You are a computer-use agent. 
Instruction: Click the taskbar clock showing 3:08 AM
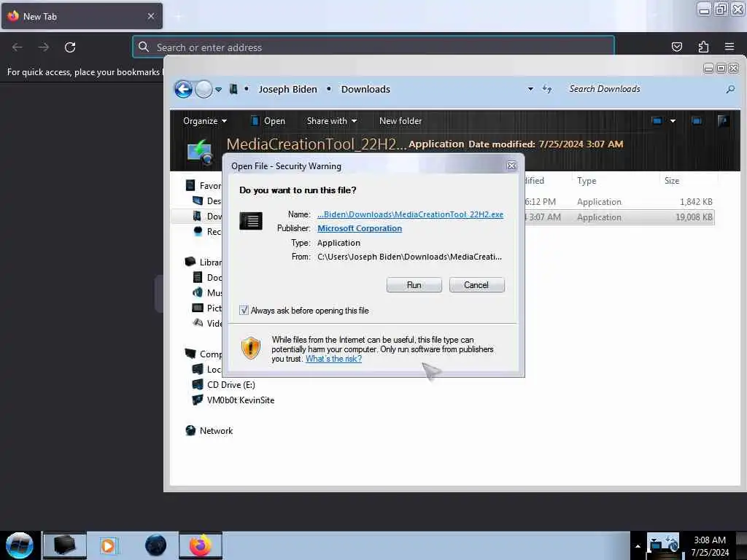tap(710, 546)
